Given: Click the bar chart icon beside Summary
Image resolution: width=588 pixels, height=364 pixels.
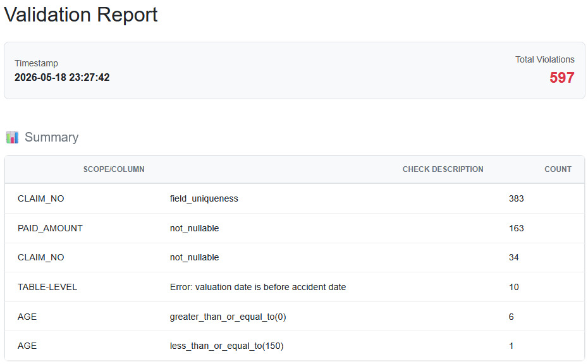Looking at the screenshot, I should point(13,137).
